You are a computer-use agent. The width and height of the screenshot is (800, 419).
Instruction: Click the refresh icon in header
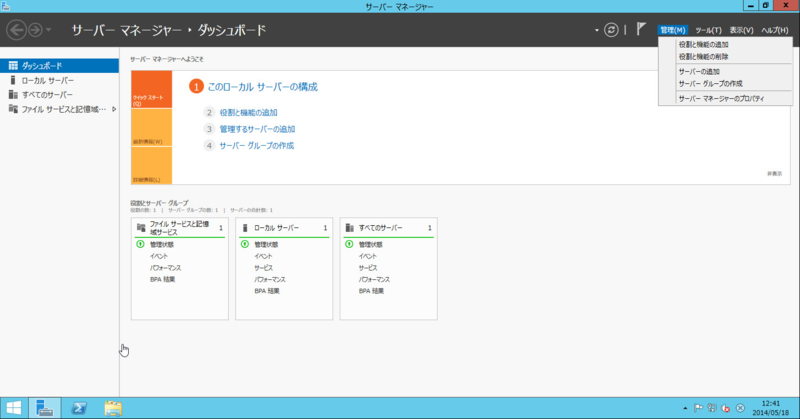pos(611,30)
